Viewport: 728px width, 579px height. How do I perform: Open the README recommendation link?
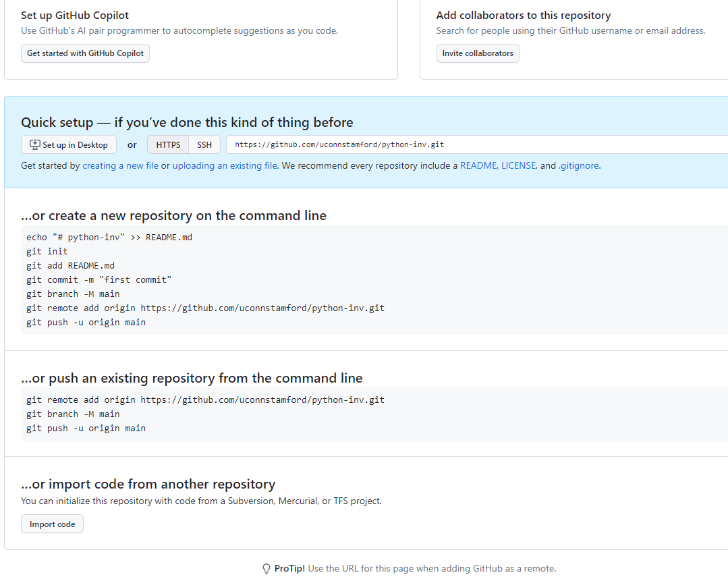[478, 166]
